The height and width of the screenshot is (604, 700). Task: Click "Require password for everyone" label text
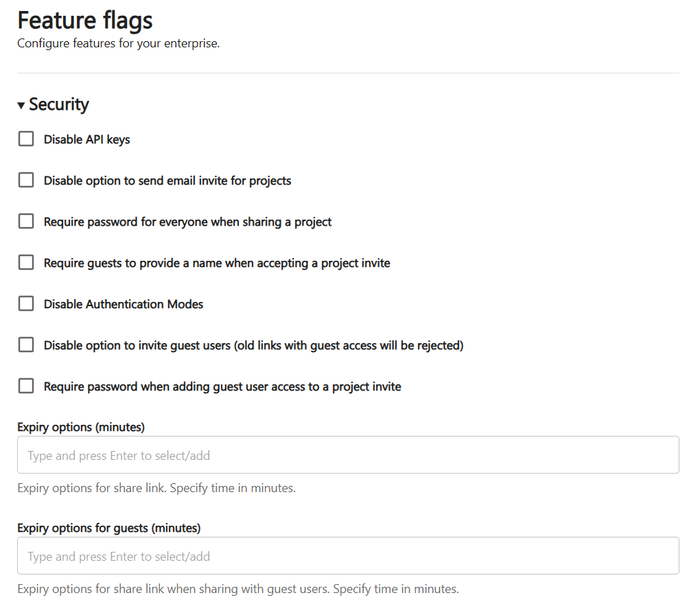pos(188,222)
